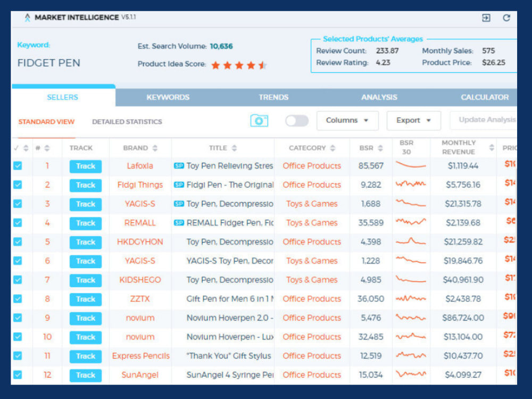532x399 pixels.
Task: Uncheck the checkbox for row 5 HKDGYHON
Action: [x=18, y=242]
